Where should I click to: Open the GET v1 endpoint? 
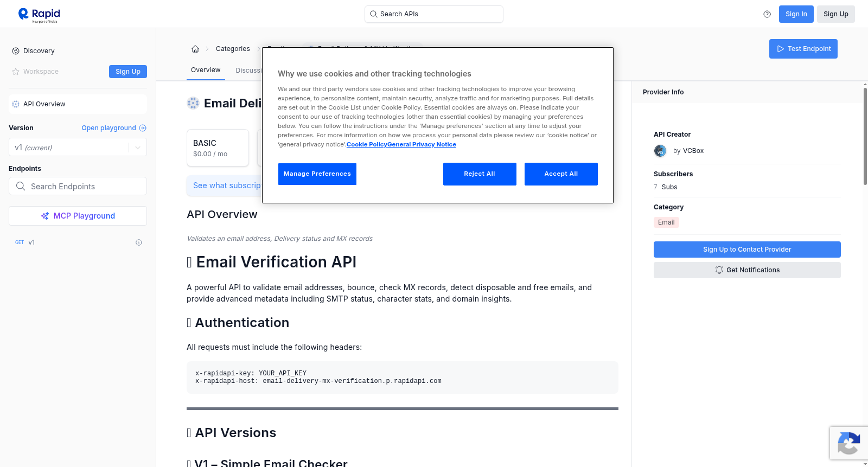(x=78, y=242)
